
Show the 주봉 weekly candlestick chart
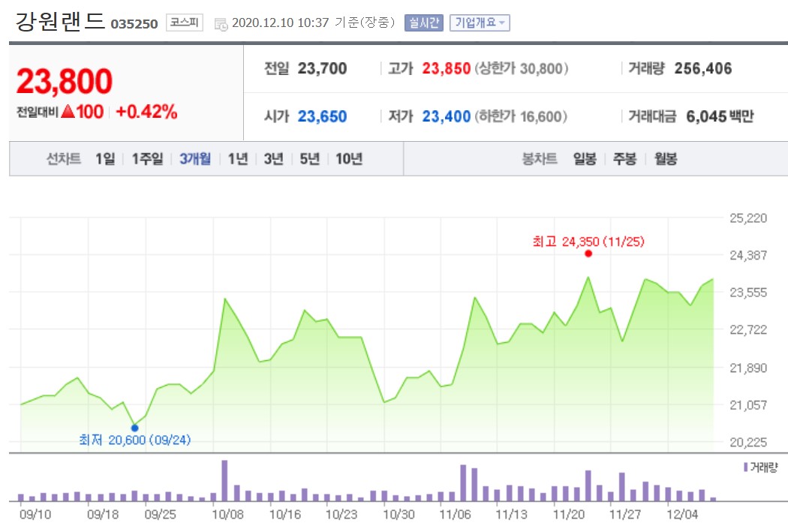pyautogui.click(x=624, y=159)
